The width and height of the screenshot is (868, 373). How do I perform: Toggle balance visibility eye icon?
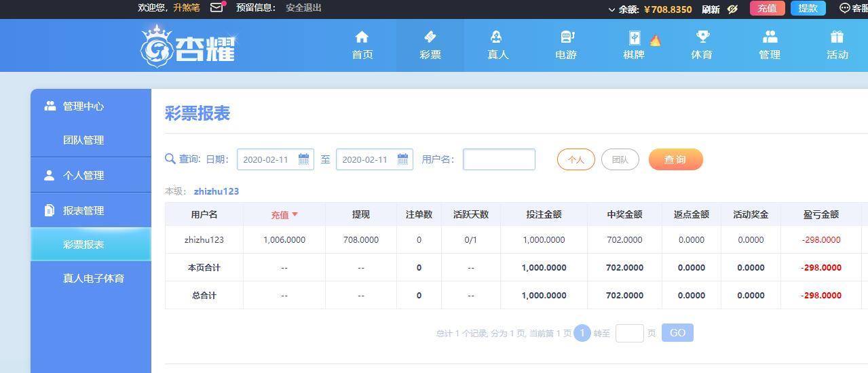coord(732,9)
